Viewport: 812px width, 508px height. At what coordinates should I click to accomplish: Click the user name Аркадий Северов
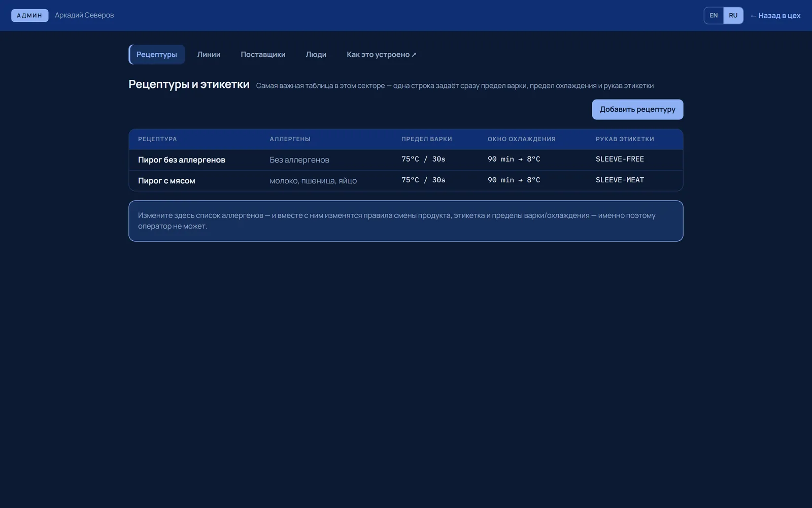tap(84, 15)
